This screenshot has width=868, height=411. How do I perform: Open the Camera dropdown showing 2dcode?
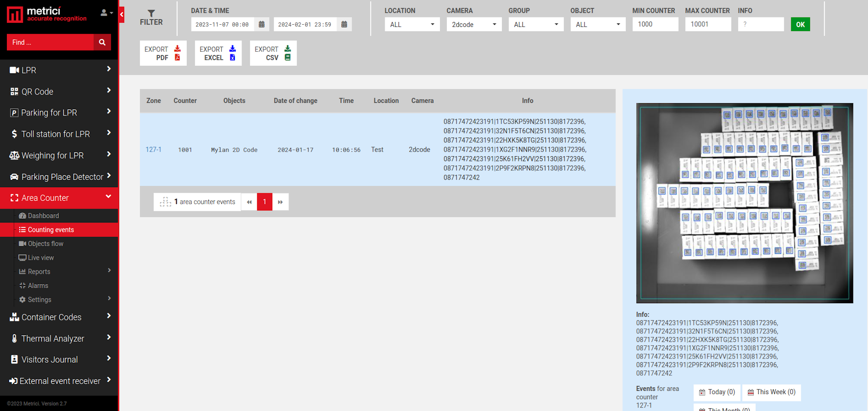click(x=474, y=24)
